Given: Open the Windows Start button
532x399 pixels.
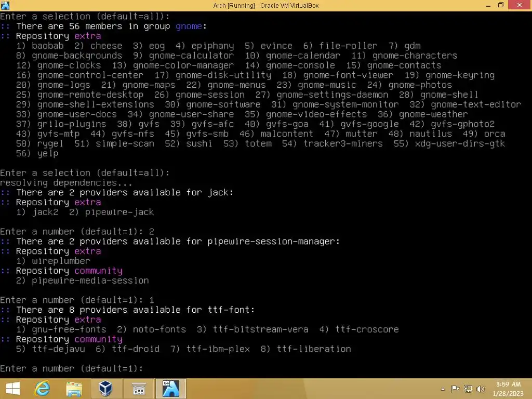Looking at the screenshot, I should pyautogui.click(x=13, y=389).
